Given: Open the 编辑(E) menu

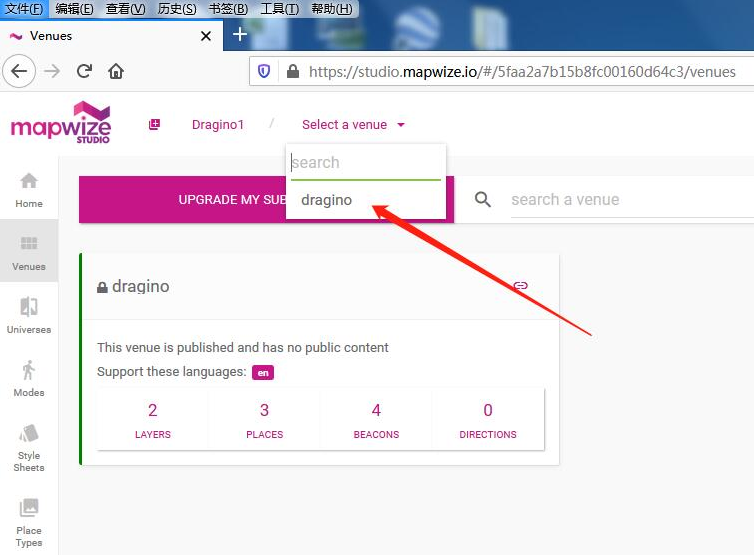Looking at the screenshot, I should pos(74,9).
